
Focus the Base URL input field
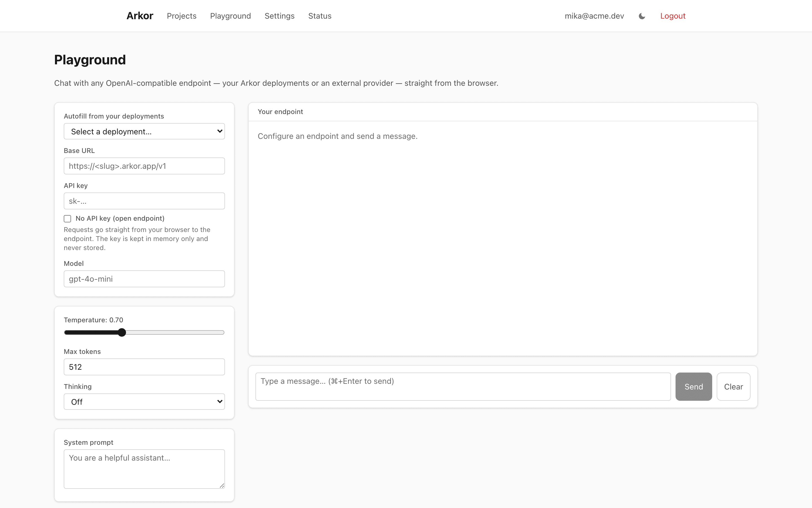pyautogui.click(x=144, y=166)
